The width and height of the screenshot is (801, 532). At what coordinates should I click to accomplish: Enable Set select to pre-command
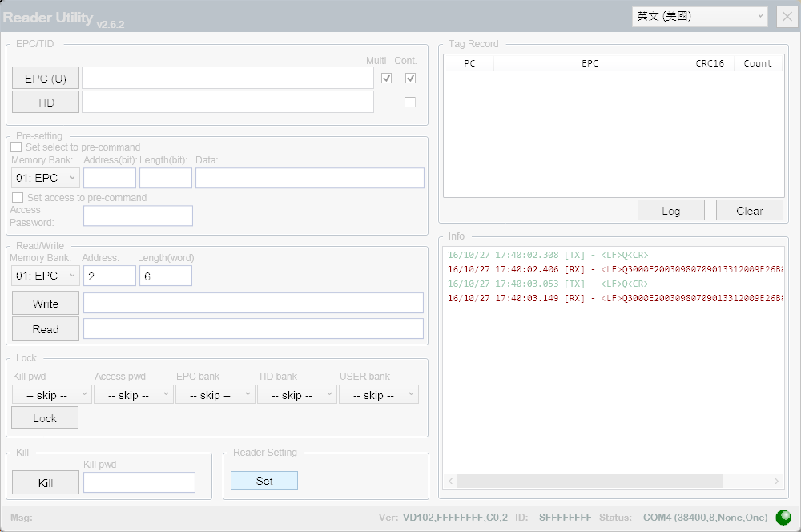[16, 147]
